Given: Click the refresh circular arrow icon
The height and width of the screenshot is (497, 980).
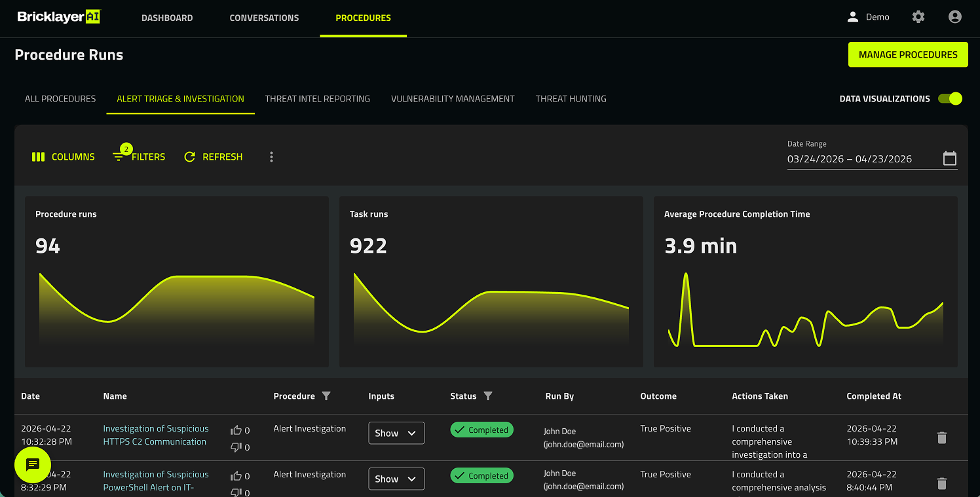Looking at the screenshot, I should [190, 157].
